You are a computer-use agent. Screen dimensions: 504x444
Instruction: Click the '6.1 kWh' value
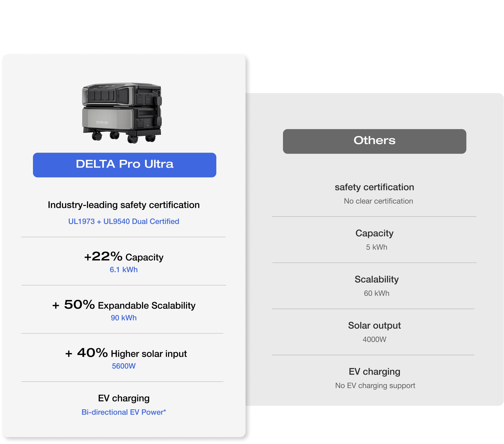[x=123, y=269]
